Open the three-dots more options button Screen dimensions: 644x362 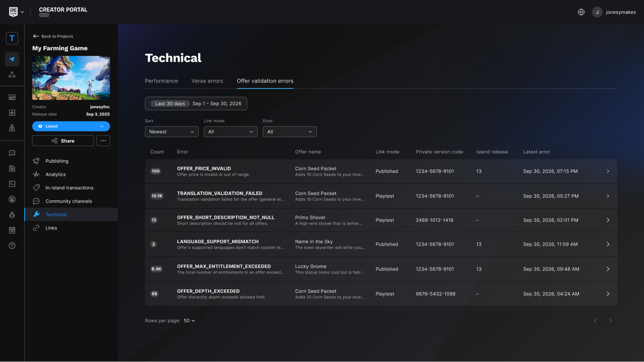point(103,141)
